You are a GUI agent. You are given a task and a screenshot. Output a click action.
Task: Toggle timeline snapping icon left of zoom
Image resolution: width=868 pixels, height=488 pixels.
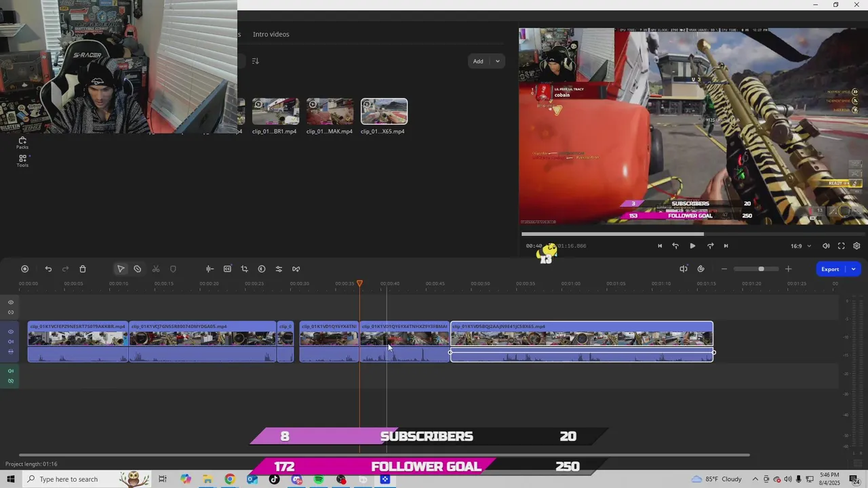684,269
